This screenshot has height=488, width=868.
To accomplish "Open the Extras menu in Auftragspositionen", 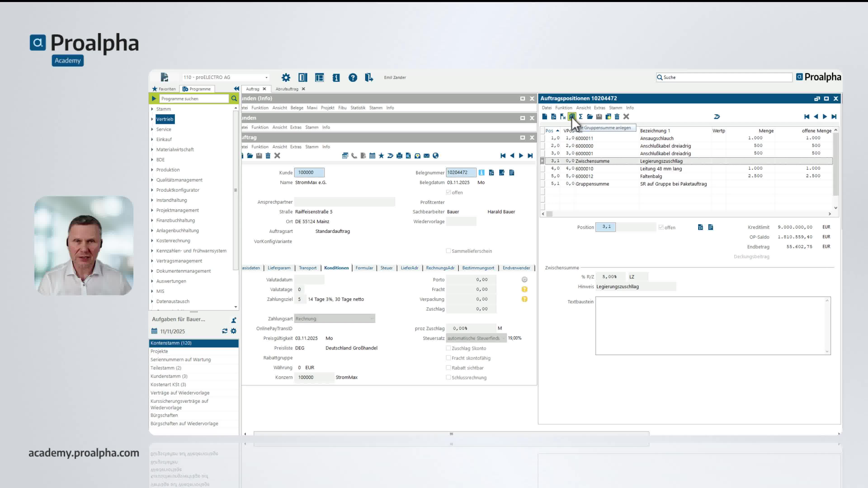I will [599, 108].
